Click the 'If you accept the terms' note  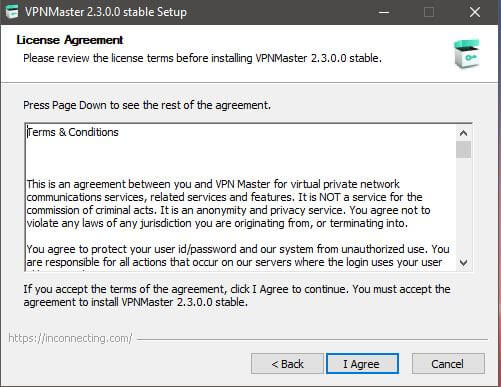237,295
